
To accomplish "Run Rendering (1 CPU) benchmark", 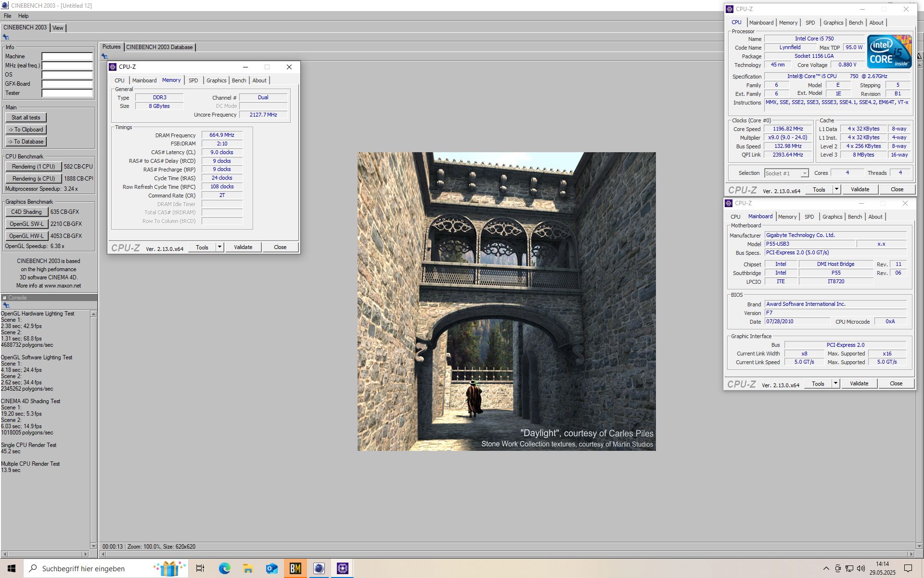I will click(34, 167).
